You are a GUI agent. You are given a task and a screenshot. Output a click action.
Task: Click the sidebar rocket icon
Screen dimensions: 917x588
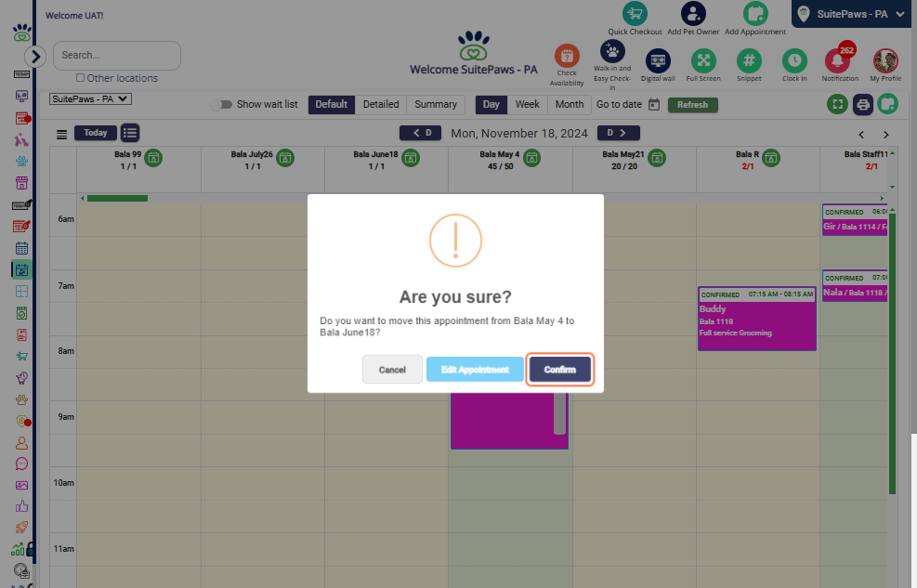(21, 528)
